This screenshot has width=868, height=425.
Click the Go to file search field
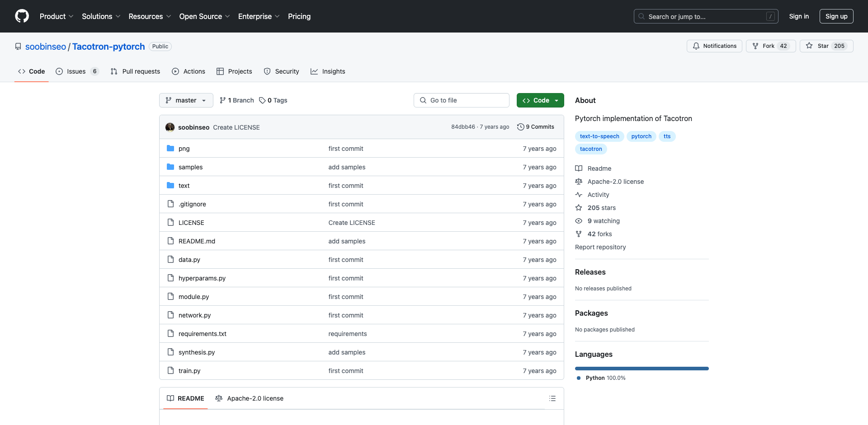(461, 100)
